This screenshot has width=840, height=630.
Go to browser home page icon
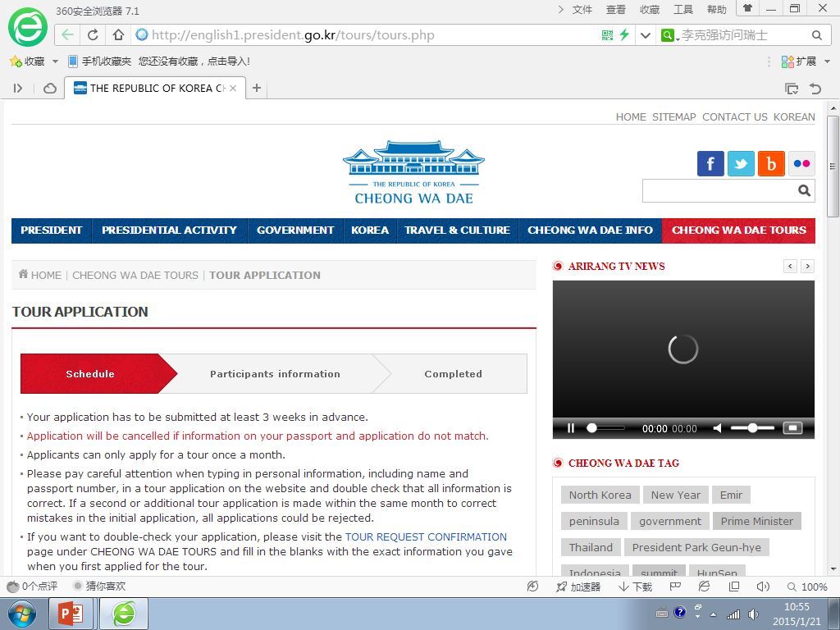(118, 35)
